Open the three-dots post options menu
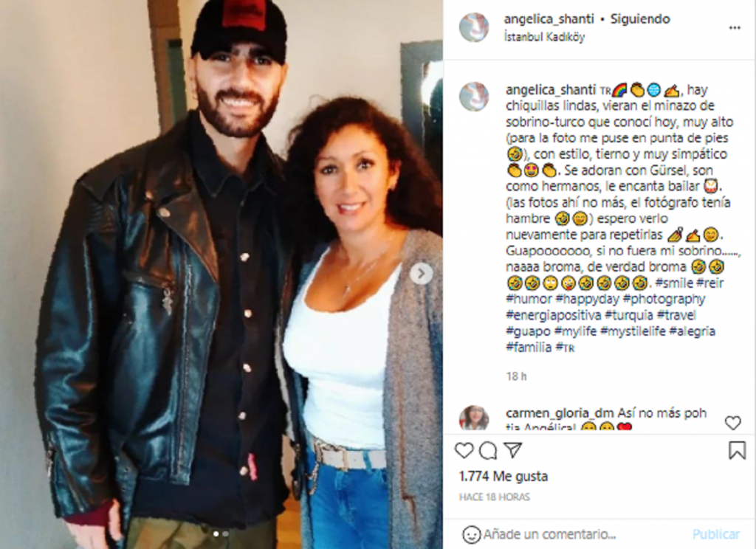The height and width of the screenshot is (549, 756). click(x=735, y=28)
